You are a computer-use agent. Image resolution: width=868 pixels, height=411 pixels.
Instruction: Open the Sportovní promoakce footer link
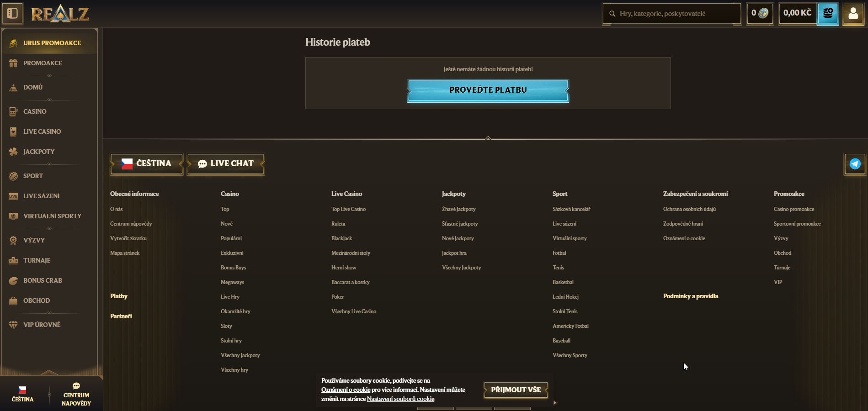tap(797, 224)
